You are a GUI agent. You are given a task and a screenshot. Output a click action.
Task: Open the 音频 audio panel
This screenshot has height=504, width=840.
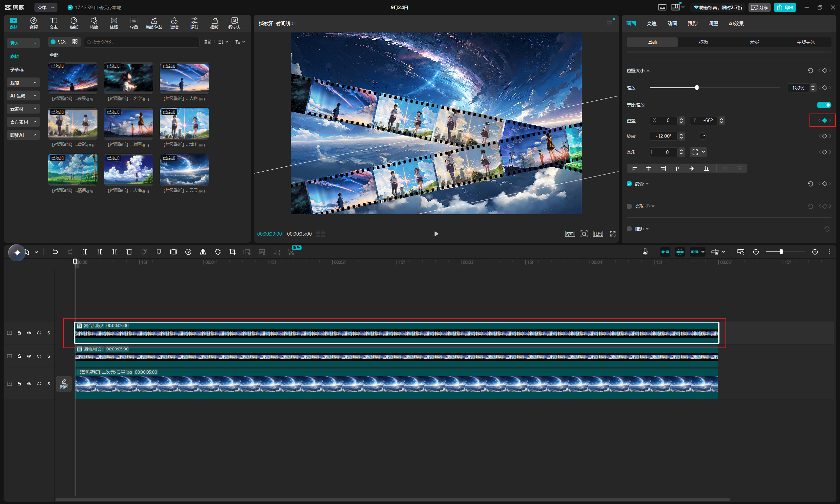click(x=33, y=23)
